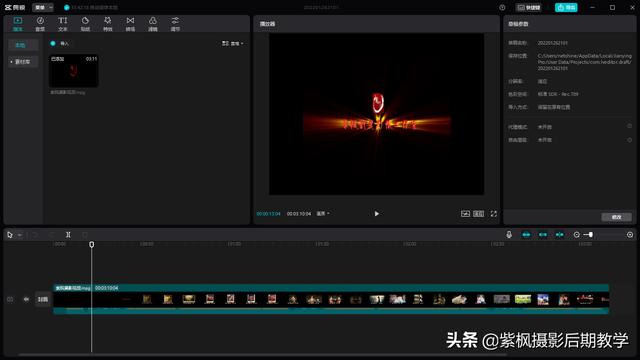This screenshot has width=640, height=360.
Task: Click the Modify button in draft parameters panel
Action: 616,217
